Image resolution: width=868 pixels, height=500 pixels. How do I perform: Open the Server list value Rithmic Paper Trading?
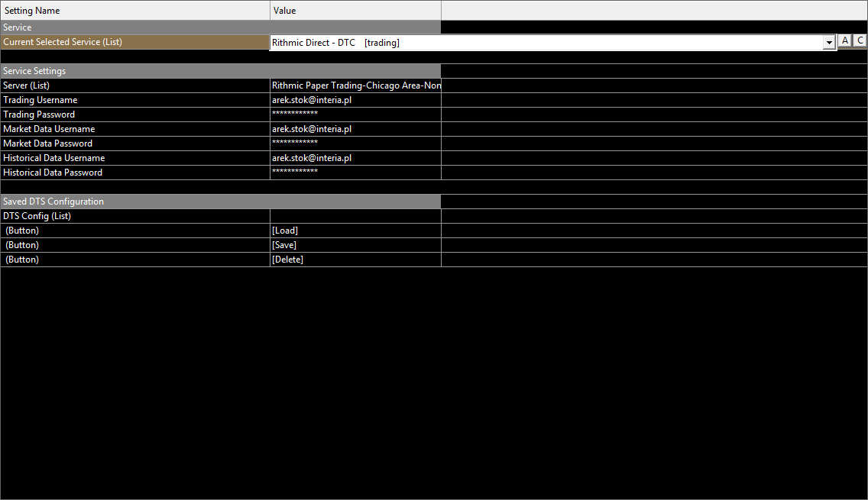click(355, 85)
